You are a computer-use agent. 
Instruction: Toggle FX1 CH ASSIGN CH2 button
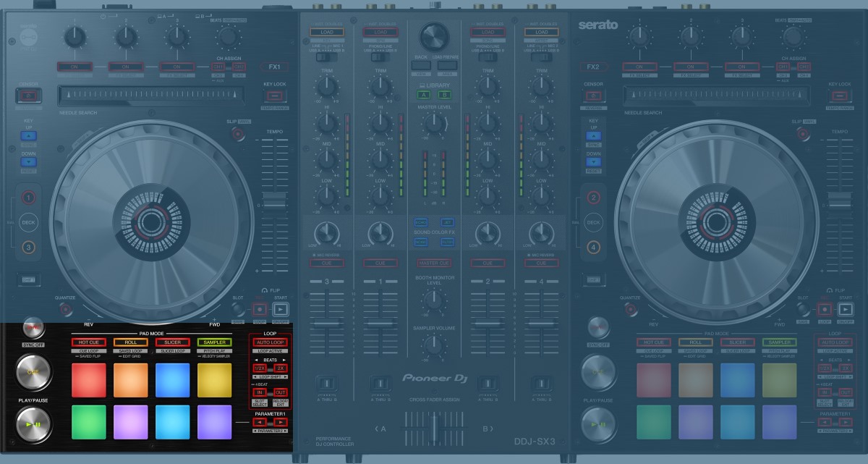239,67
